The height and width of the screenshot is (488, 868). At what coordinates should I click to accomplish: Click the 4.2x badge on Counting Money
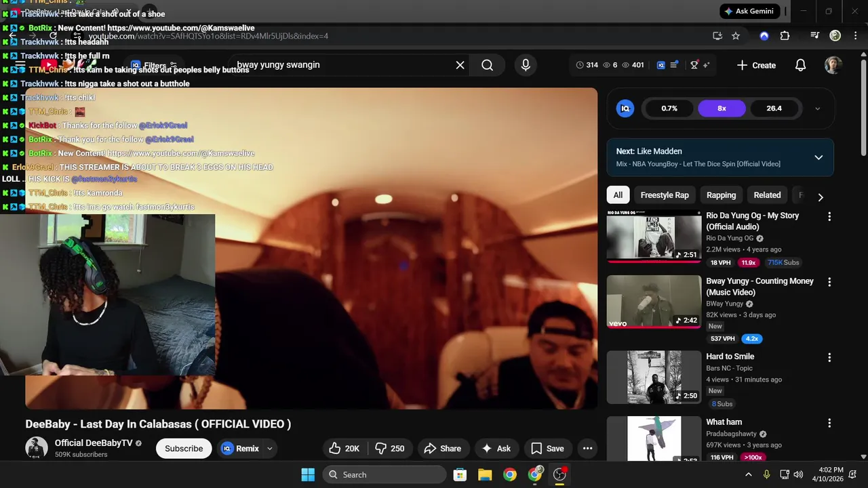point(751,339)
